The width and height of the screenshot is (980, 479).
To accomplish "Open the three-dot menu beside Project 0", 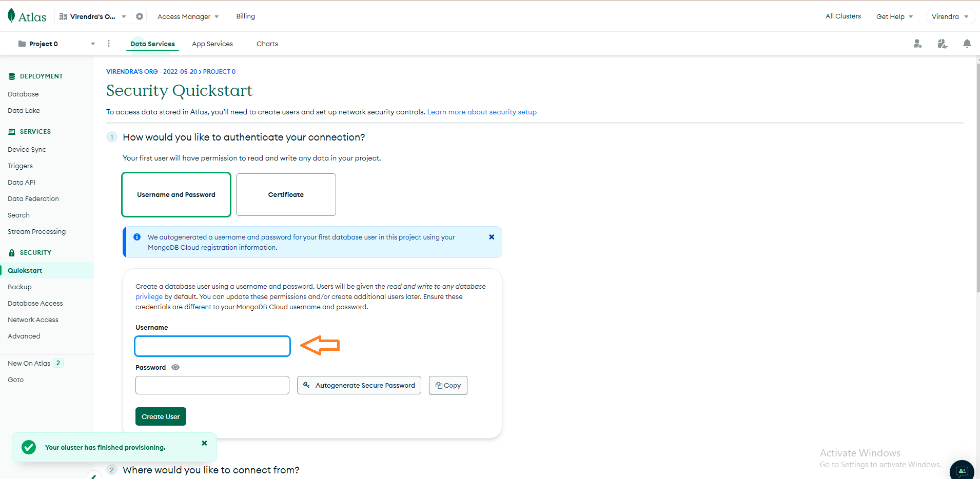I will click(108, 44).
